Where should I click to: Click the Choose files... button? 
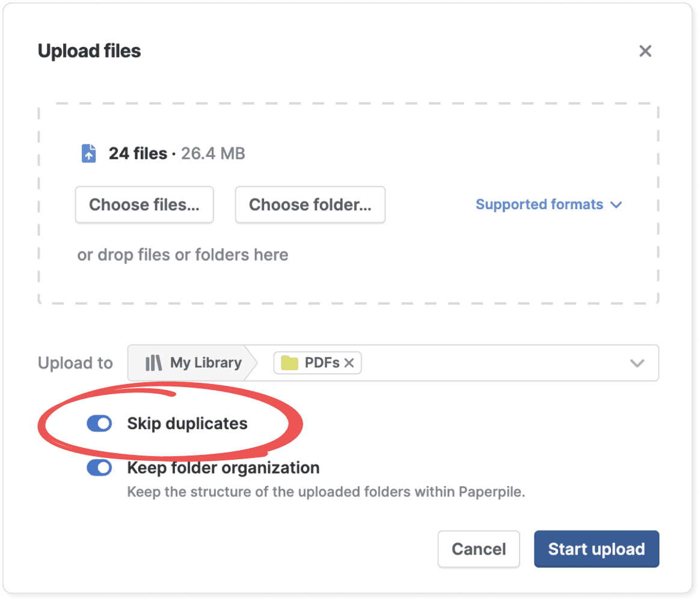point(144,205)
